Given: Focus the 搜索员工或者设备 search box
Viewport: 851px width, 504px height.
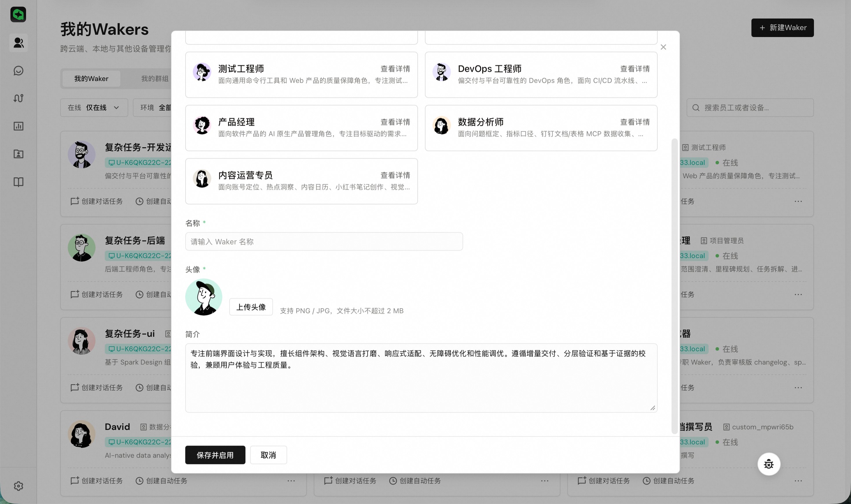Looking at the screenshot, I should coord(750,108).
